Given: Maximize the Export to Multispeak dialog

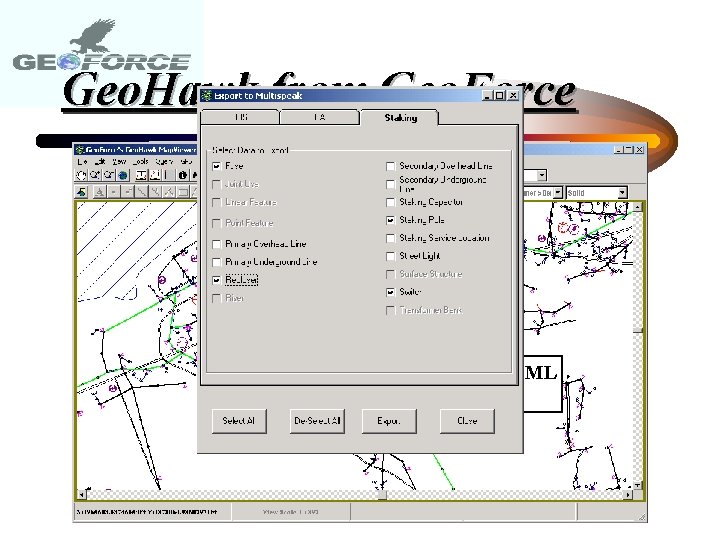Looking at the screenshot, I should (x=500, y=96).
